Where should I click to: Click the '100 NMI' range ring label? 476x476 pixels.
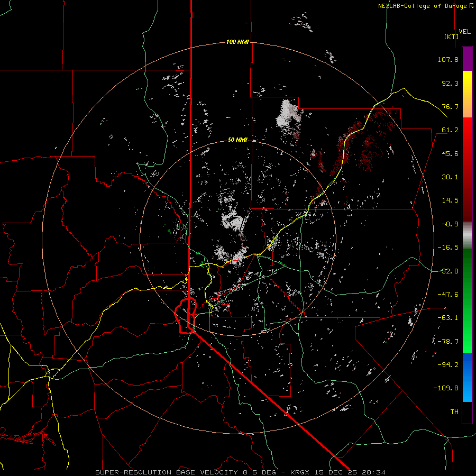point(237,42)
